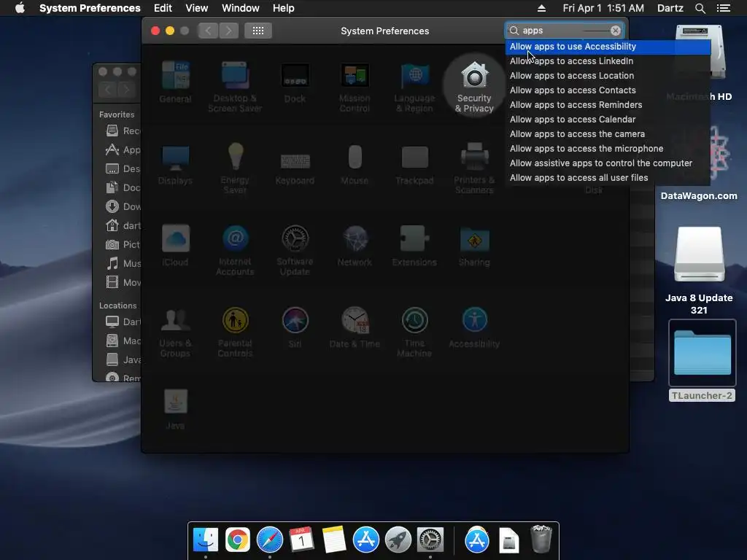This screenshot has height=560, width=747.
Task: Select the Macintosh HD desktop drive
Action: coord(699,63)
